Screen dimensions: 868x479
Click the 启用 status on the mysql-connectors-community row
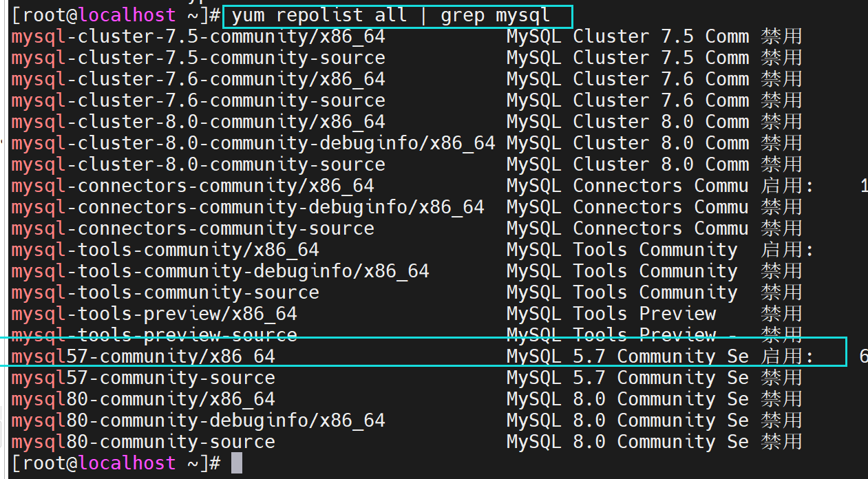(x=782, y=186)
